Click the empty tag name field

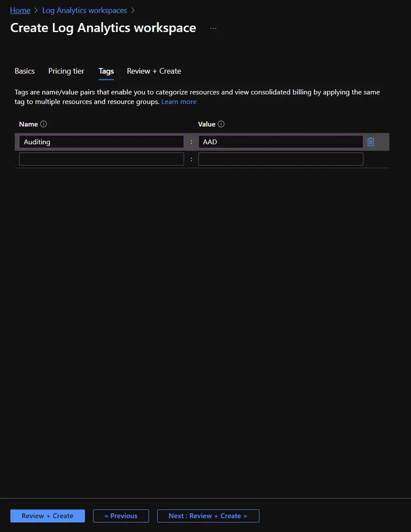(x=101, y=159)
